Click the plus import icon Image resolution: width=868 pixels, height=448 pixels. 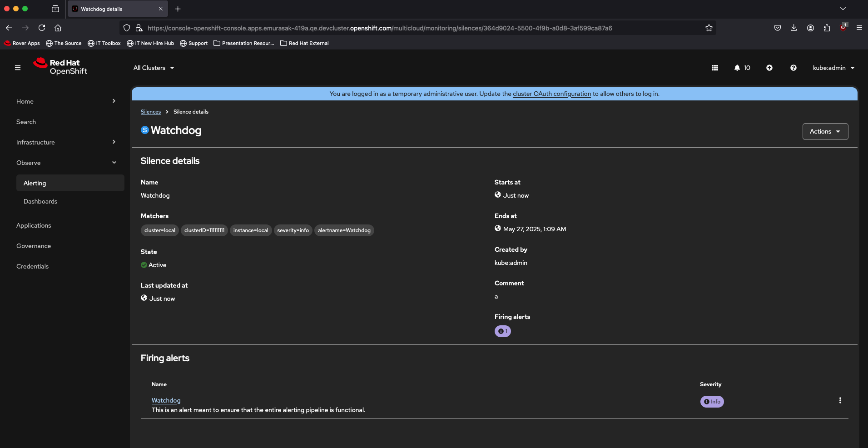(x=769, y=68)
